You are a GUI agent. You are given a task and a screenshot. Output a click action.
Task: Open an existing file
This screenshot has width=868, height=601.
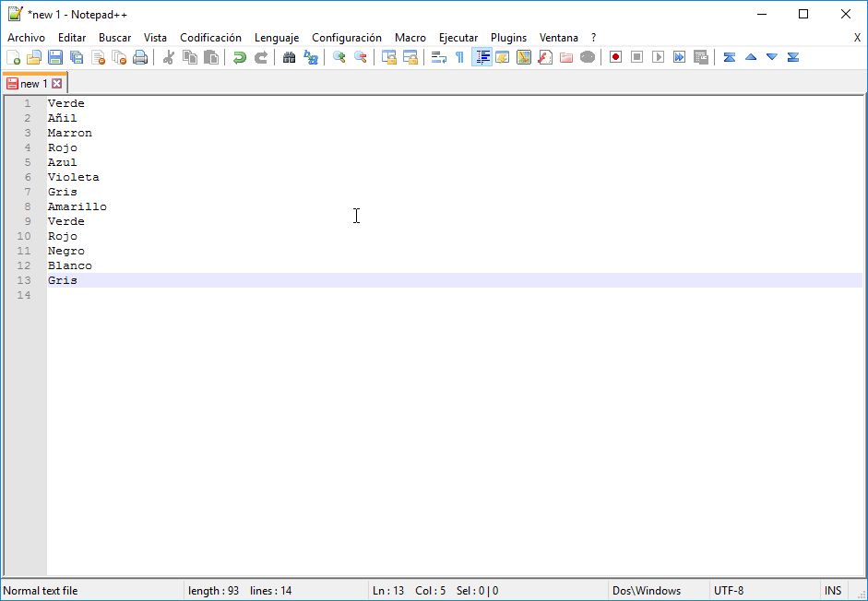click(33, 56)
